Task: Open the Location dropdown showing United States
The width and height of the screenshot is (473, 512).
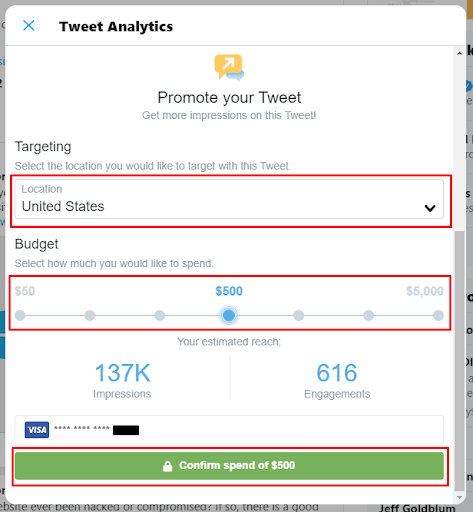Action: [x=229, y=199]
